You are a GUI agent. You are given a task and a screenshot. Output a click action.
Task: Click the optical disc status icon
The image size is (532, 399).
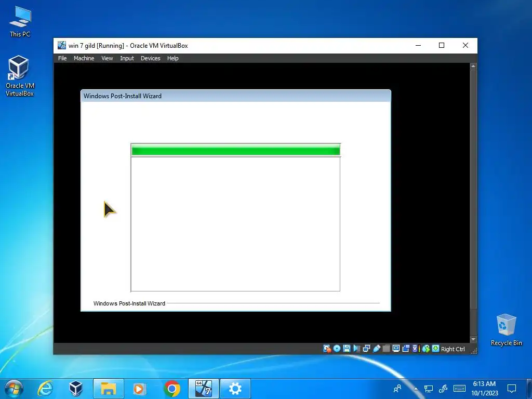point(337,349)
